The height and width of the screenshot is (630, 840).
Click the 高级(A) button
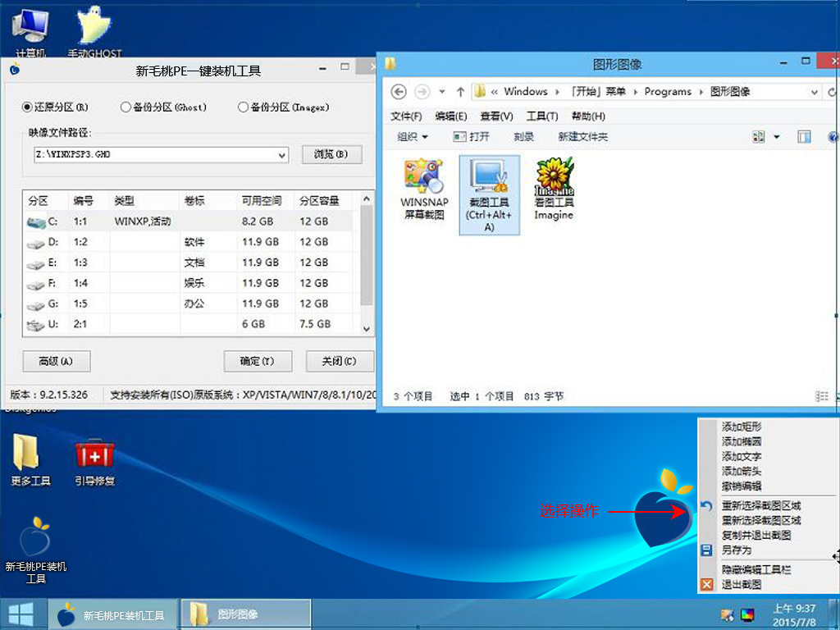[57, 362]
